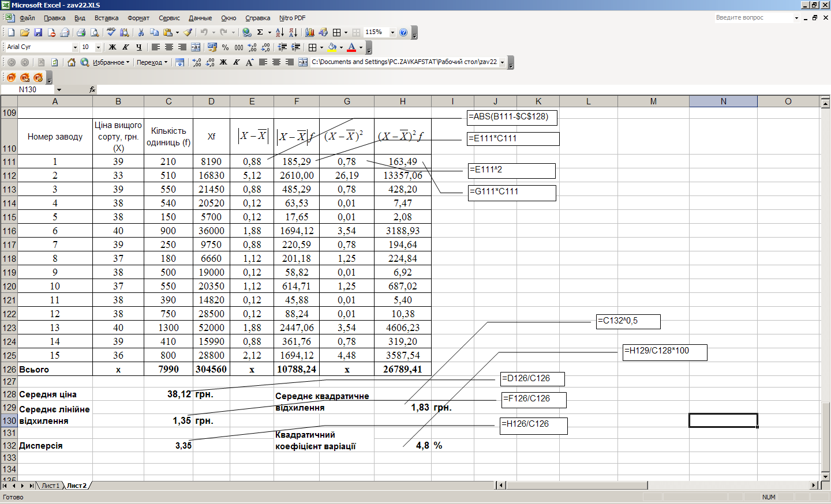Open the font size dropdown
831x504 pixels.
coord(98,47)
